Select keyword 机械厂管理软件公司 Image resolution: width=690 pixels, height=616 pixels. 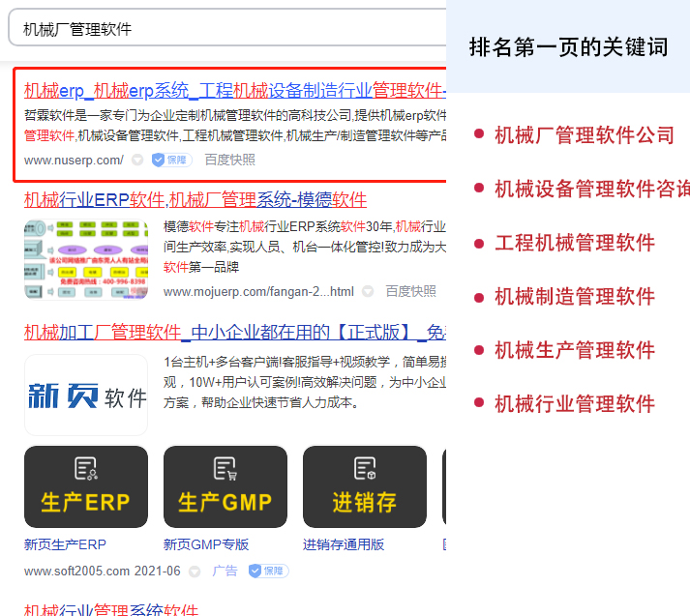[x=585, y=135]
